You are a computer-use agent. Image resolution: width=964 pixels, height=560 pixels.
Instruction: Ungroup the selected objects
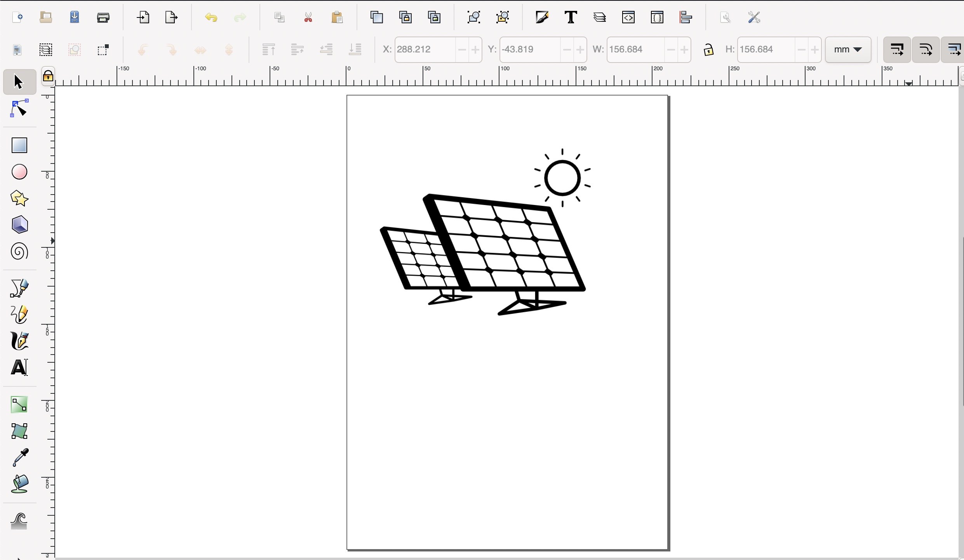(x=503, y=17)
